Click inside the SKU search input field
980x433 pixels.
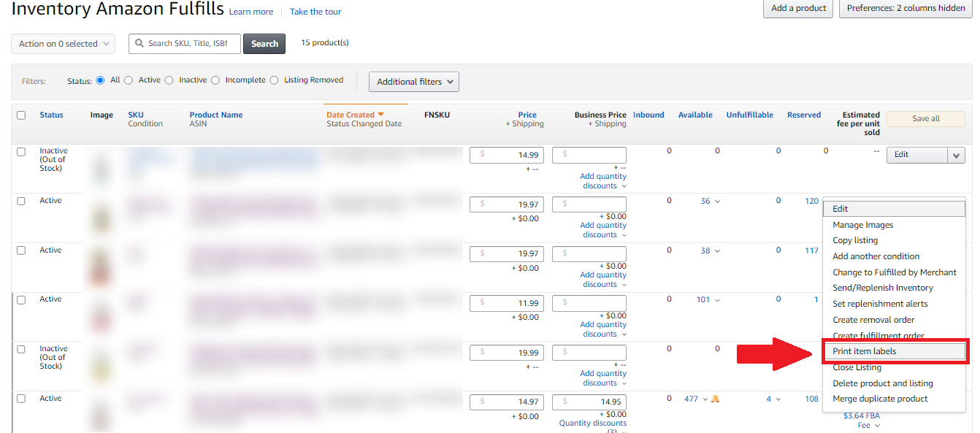tap(190, 43)
